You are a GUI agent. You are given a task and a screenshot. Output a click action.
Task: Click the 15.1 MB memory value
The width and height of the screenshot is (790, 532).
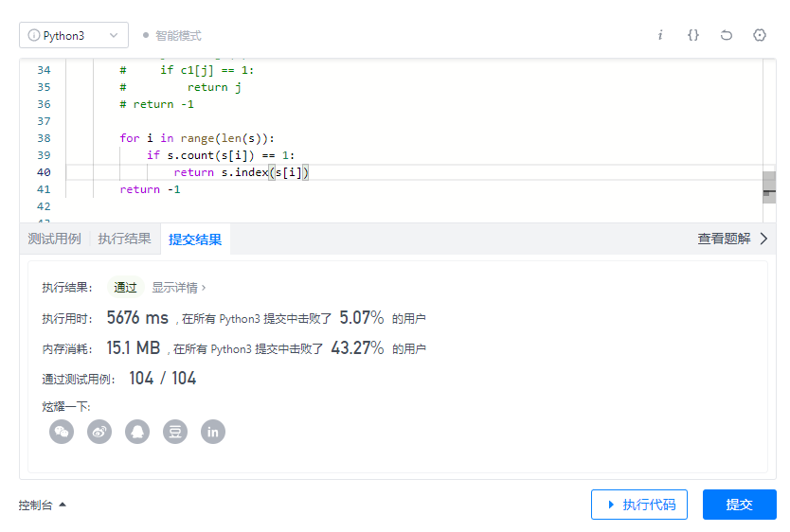coord(133,348)
